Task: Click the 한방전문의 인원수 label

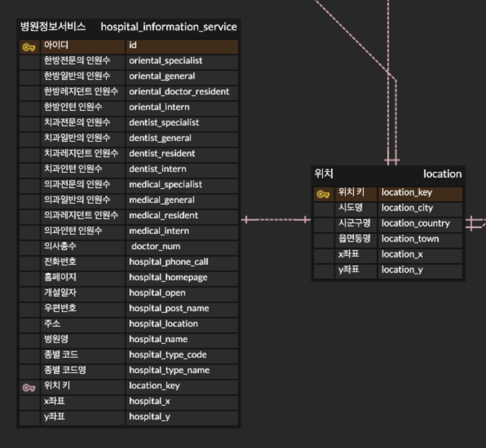Action: [x=77, y=60]
